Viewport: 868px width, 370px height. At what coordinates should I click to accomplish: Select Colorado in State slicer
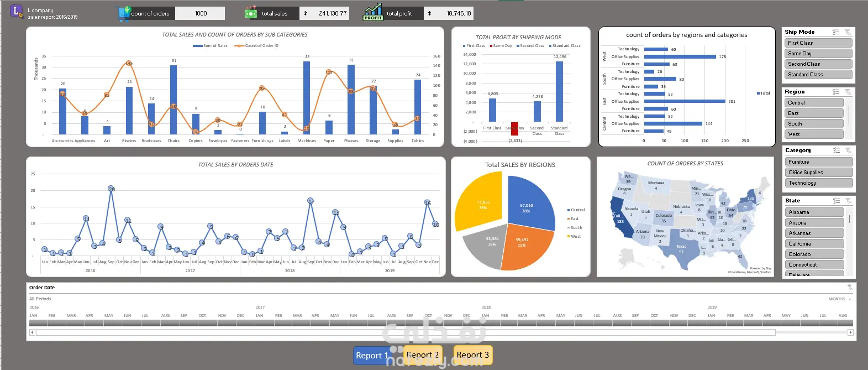point(814,254)
